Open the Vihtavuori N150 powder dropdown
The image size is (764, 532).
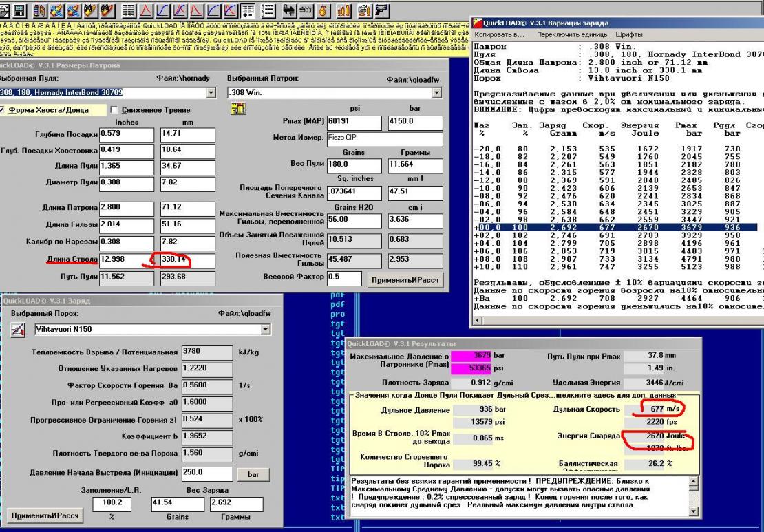click(x=266, y=330)
